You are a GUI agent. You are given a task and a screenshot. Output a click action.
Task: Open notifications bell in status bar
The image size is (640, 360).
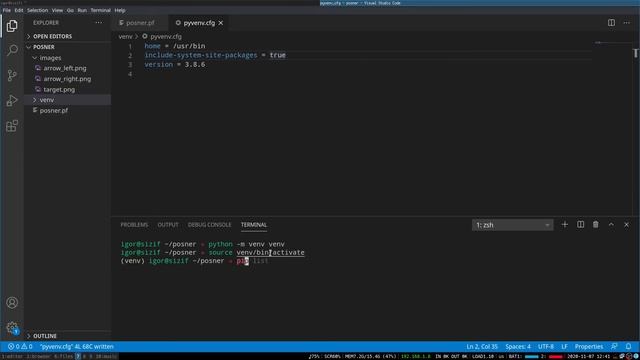(629, 347)
